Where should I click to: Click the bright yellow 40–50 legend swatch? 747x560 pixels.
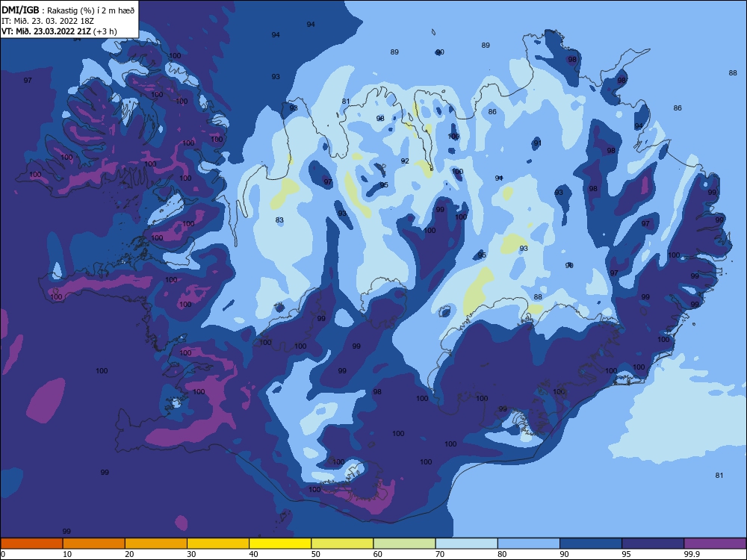coord(280,544)
